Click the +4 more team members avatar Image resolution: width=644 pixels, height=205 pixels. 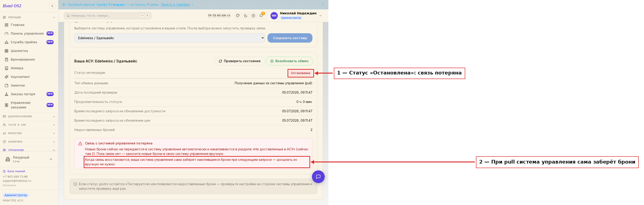[x=228, y=15]
